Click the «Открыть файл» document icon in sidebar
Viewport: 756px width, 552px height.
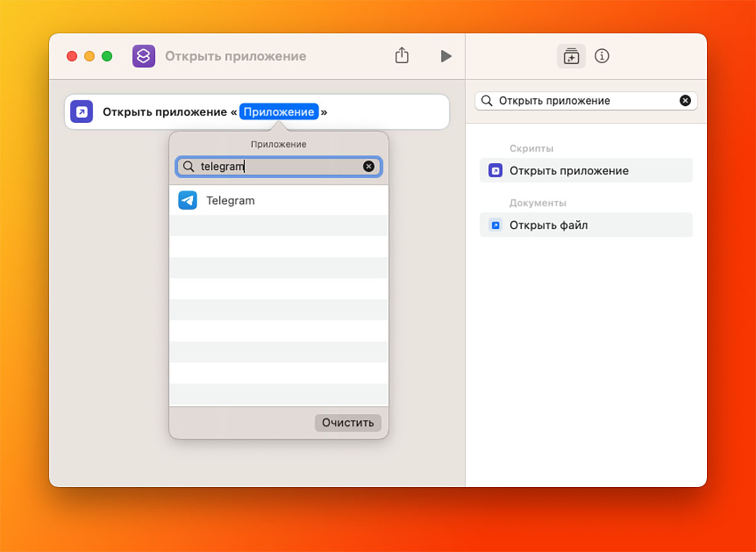495,225
